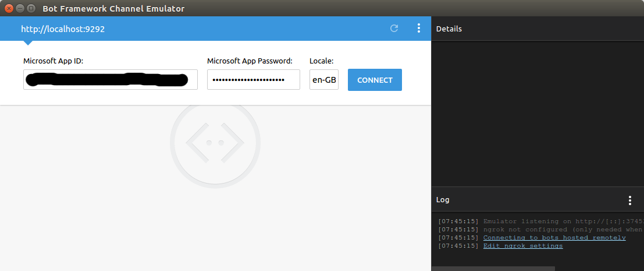The height and width of the screenshot is (271, 644).
Task: Click 'Emulator listening on' log entry
Action: pos(541,221)
